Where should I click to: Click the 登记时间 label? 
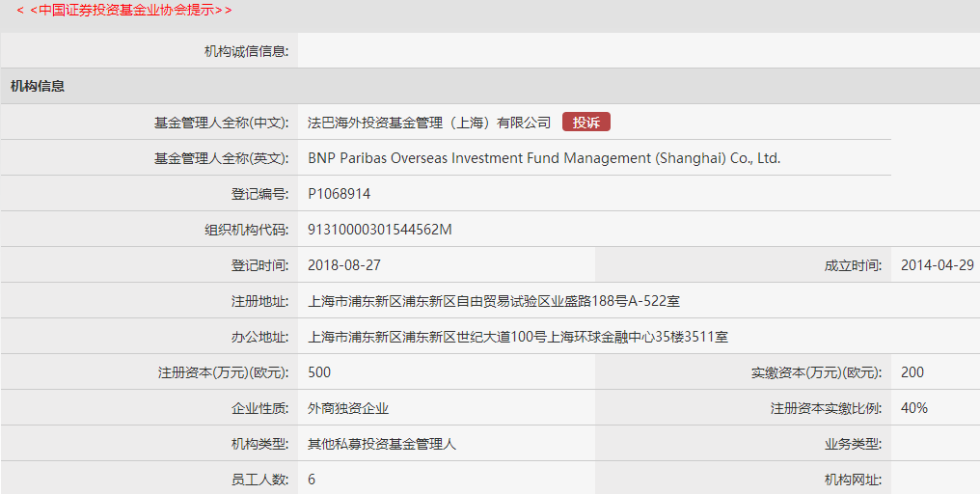(x=260, y=265)
